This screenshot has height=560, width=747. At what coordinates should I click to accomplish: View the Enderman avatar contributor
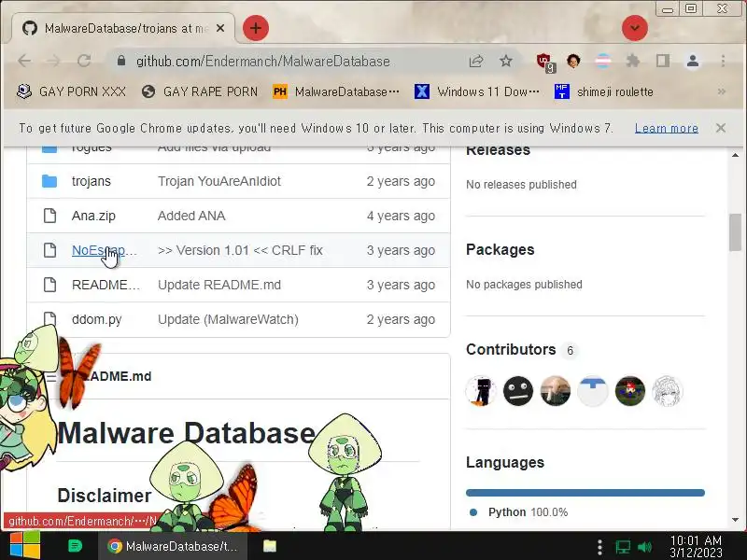pyautogui.click(x=481, y=391)
